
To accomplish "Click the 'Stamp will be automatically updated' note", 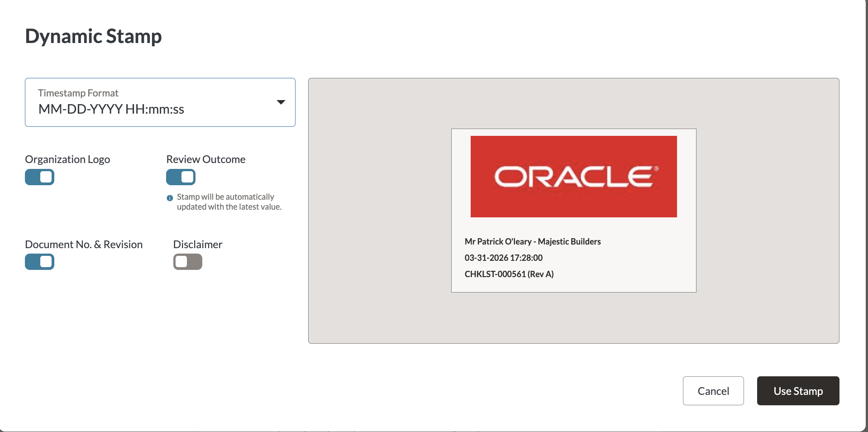I will point(229,202).
